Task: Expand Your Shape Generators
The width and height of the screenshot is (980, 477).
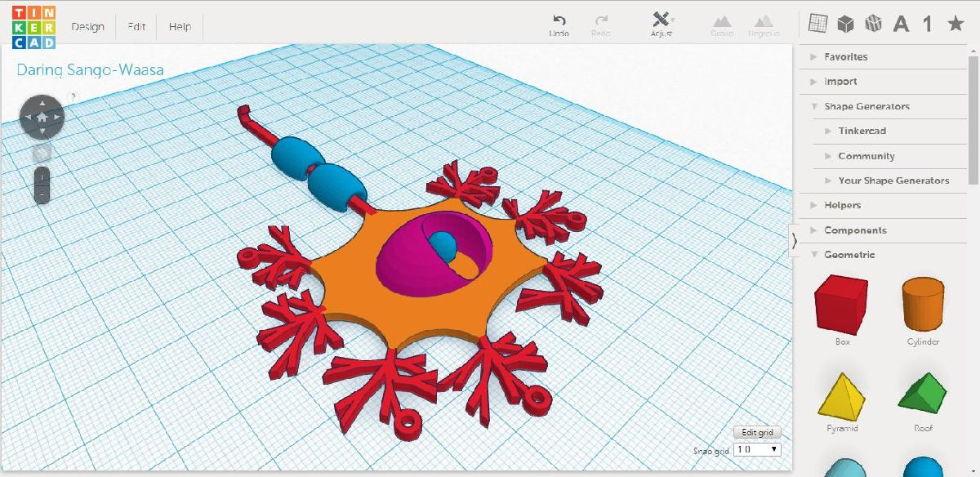Action: click(892, 181)
